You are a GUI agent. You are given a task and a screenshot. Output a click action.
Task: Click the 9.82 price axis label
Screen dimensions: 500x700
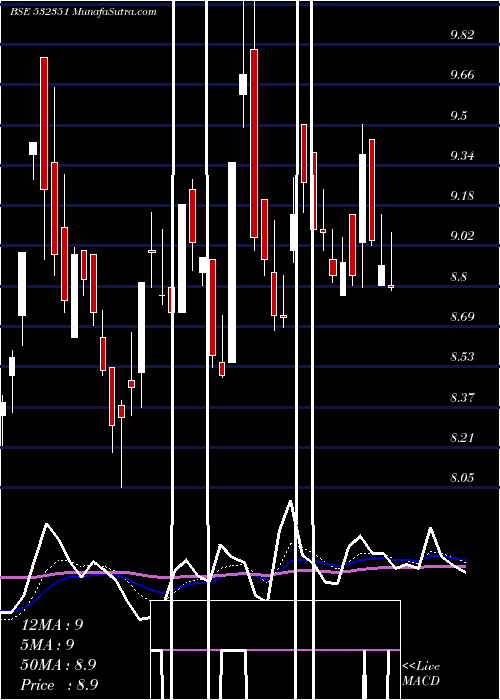pyautogui.click(x=462, y=35)
